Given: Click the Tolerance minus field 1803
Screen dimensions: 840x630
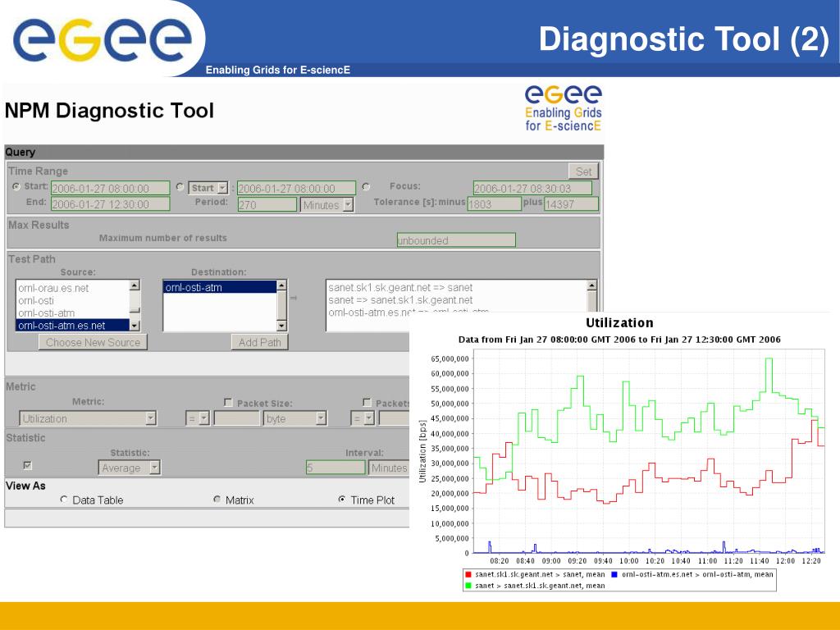Looking at the screenshot, I should [494, 204].
